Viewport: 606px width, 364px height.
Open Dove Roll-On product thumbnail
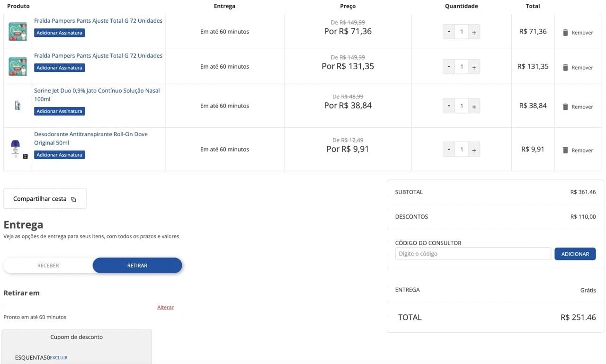click(x=18, y=149)
